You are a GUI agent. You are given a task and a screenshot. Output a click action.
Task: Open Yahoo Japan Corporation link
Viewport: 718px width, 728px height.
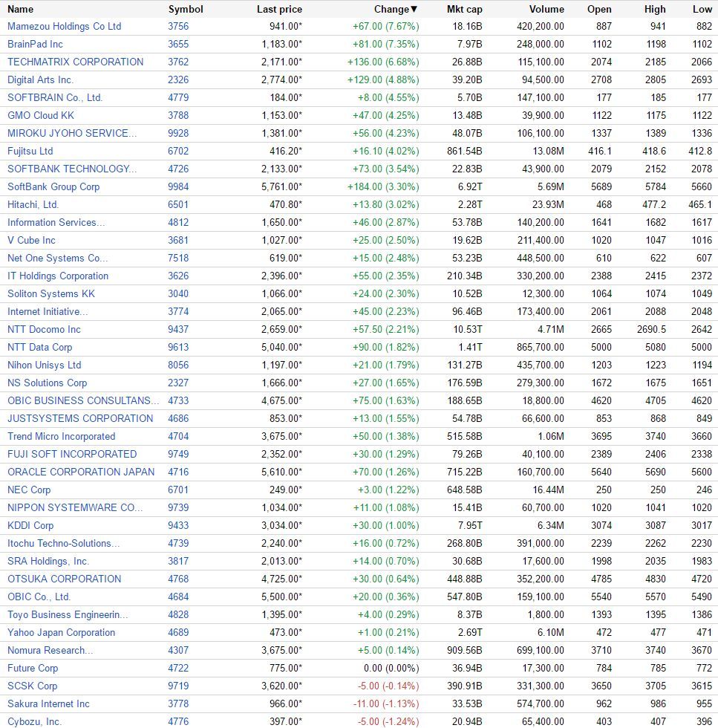tap(62, 632)
